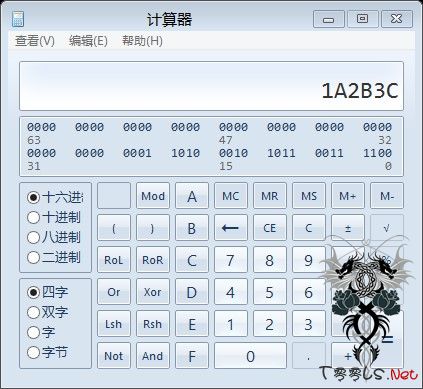Viewport: 423px width, 389px height.
Task: Click the Lsh left shift button
Action: pyautogui.click(x=114, y=324)
